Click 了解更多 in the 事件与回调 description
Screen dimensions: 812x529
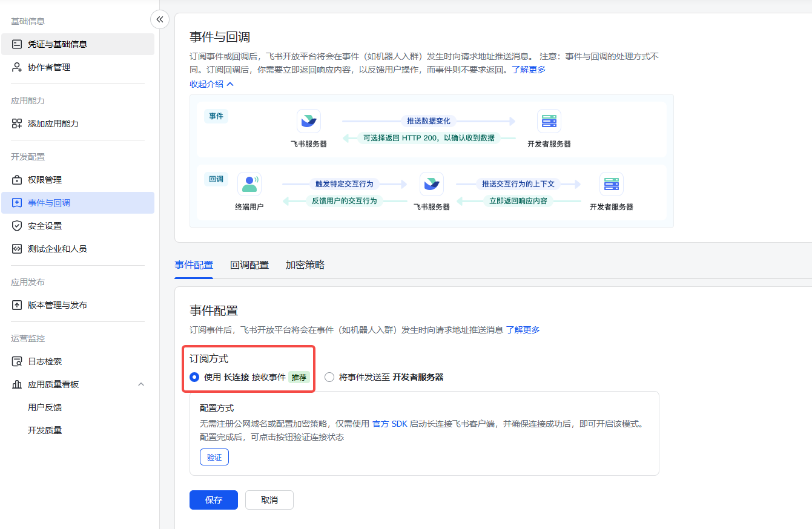click(529, 70)
